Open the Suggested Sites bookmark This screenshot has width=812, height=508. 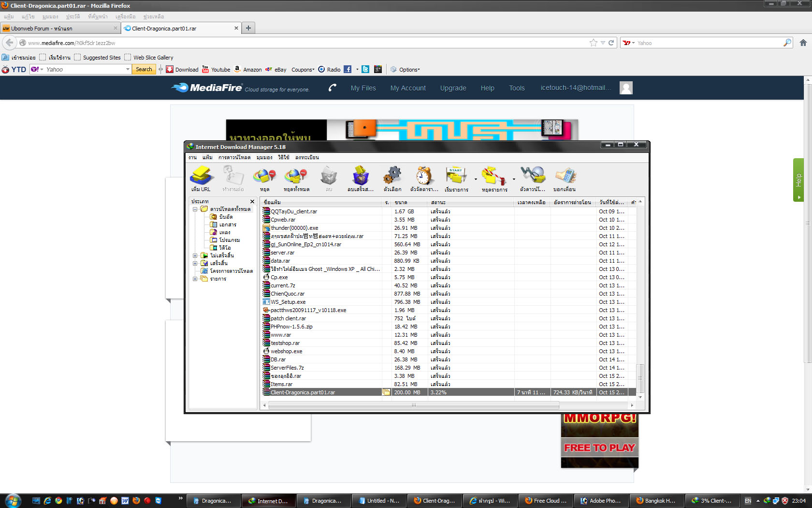pos(98,58)
